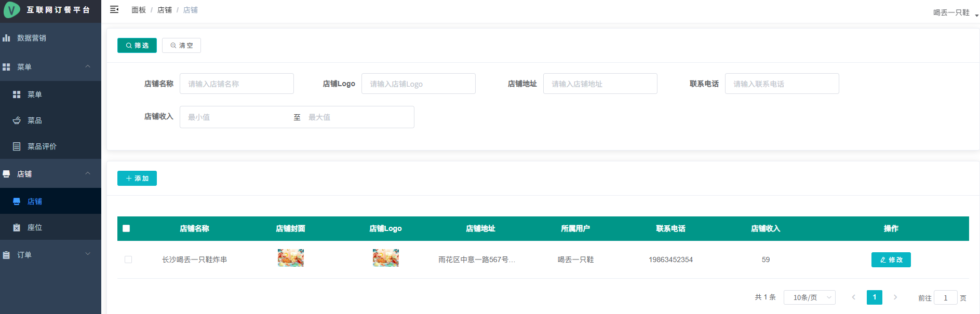The height and width of the screenshot is (314, 980).
Task: Focus the 最大值 income field
Action: click(x=358, y=117)
